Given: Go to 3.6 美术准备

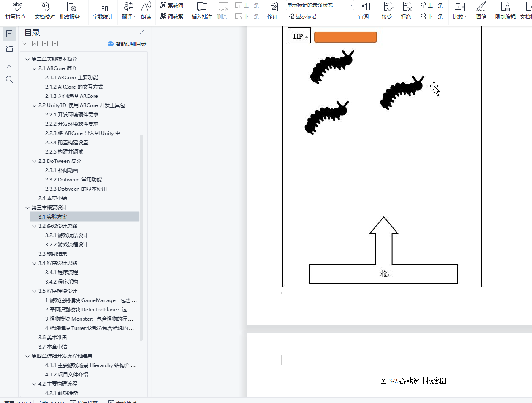Looking at the screenshot, I should 53,338.
